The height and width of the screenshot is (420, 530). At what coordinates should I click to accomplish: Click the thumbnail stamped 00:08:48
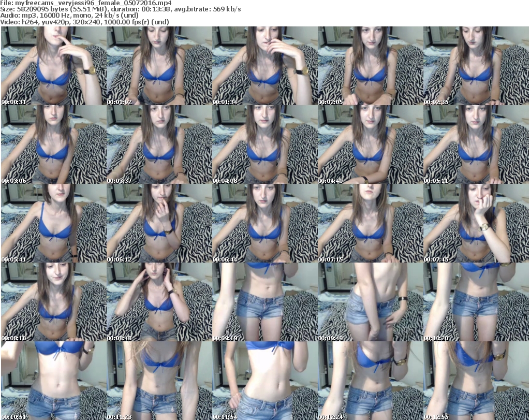(x=159, y=302)
